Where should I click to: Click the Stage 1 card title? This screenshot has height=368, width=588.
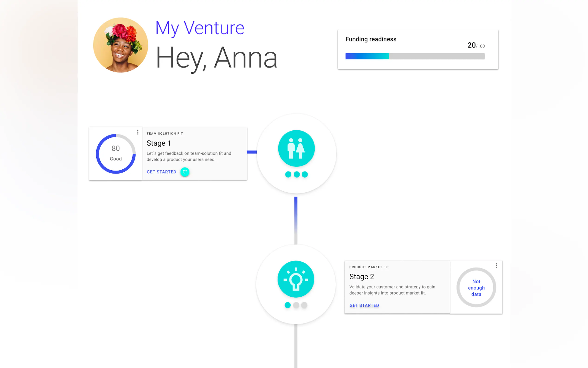pos(159,143)
